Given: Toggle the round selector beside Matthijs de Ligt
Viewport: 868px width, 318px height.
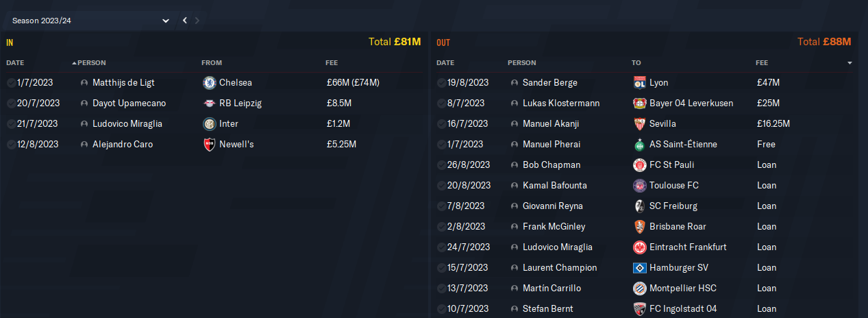Looking at the screenshot, I should coord(11,83).
